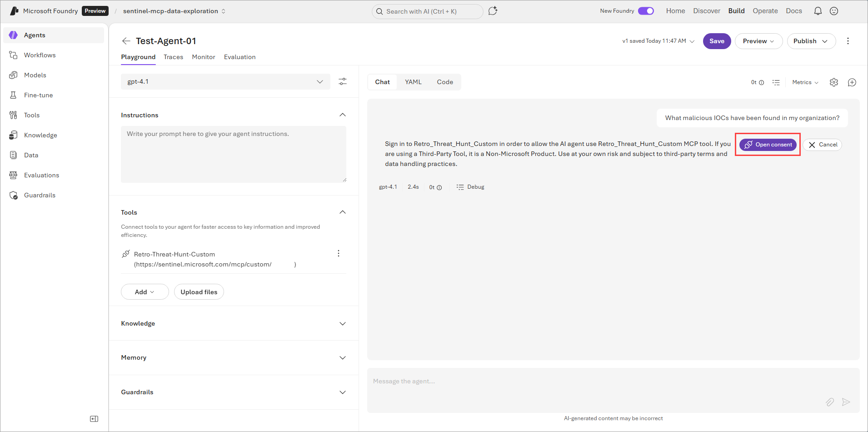Click the Search with AI box
The width and height of the screenshot is (868, 432).
tap(427, 11)
